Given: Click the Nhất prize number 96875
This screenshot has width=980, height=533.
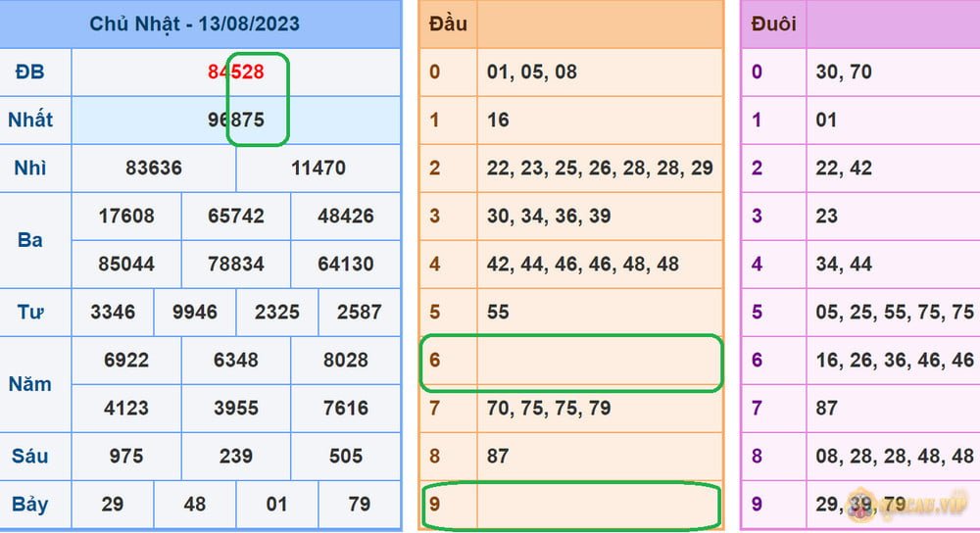Looking at the screenshot, I should [235, 121].
